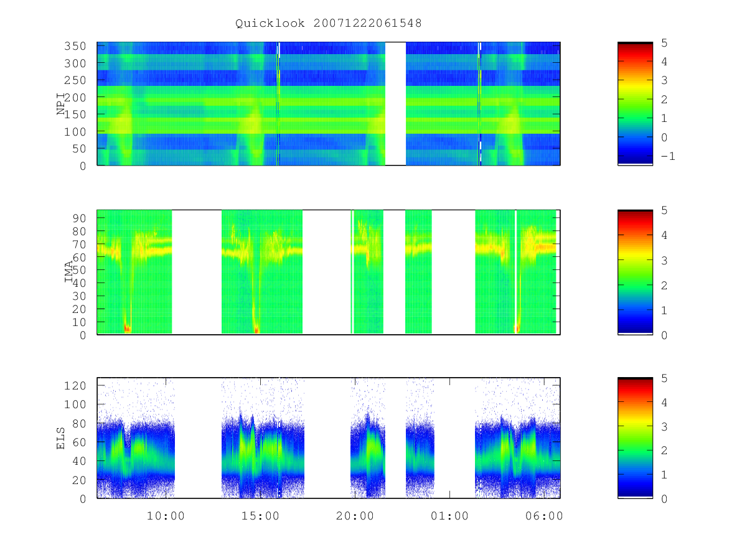Click the NPI axis label
Viewport: 747px width, 560px height.
pyautogui.click(x=62, y=104)
